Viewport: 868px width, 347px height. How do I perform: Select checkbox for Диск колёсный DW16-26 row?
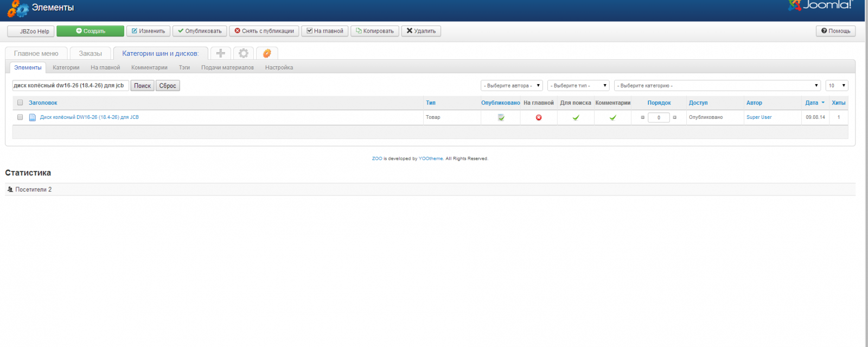(x=20, y=117)
